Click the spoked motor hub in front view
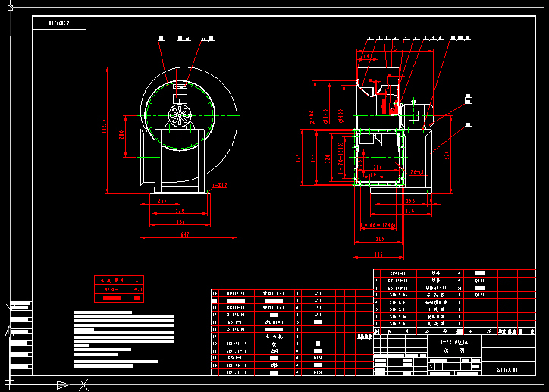Image resolution: width=549 pixels, height=392 pixels. pyautogui.click(x=180, y=116)
